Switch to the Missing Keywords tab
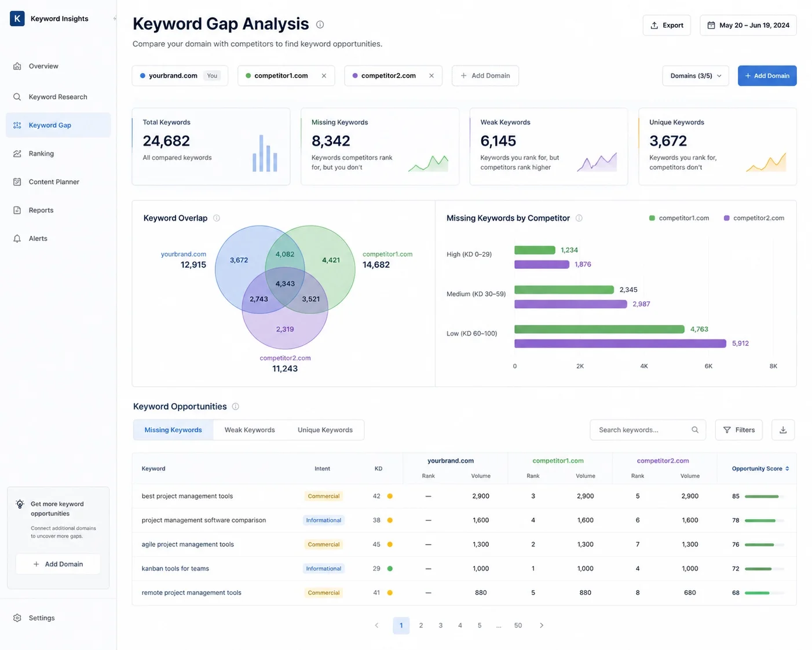This screenshot has height=650, width=812. (173, 430)
